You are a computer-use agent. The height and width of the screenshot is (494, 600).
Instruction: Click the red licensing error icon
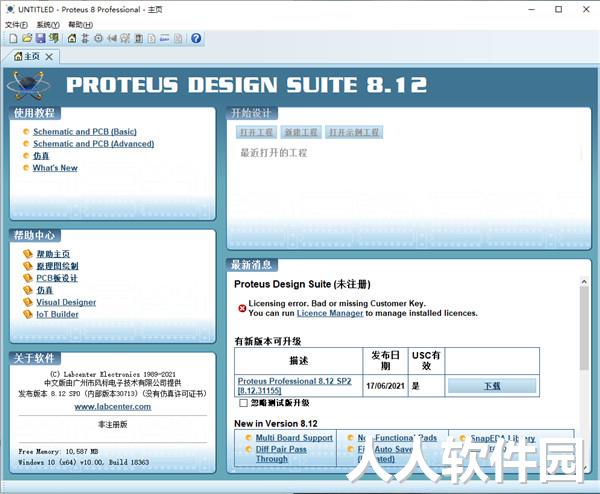[x=242, y=308]
